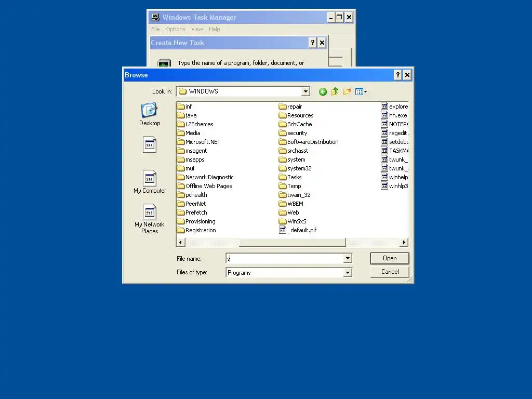This screenshot has width=532, height=399.
Task: Click the horizontal scrollbar left arrow
Action: 180,242
